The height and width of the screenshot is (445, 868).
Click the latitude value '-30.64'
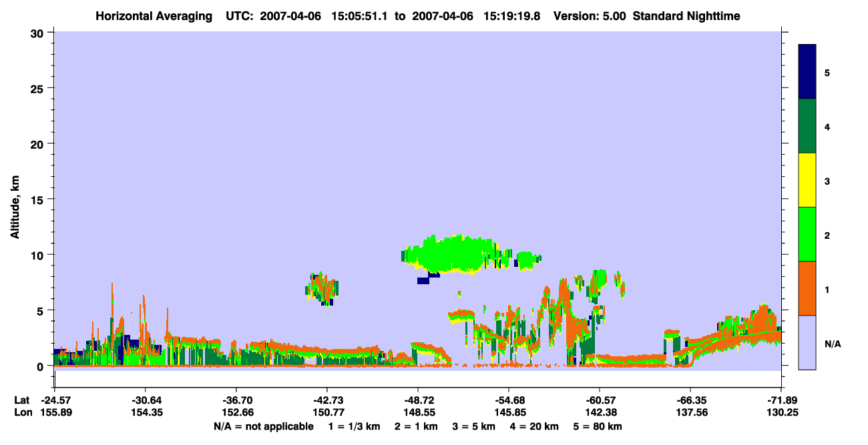point(145,400)
